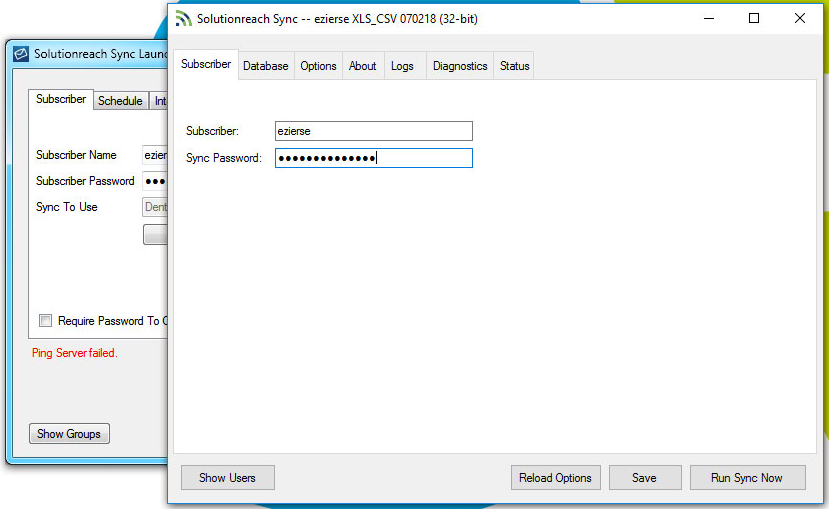Select the About tab
This screenshot has height=509, width=829.
click(x=362, y=66)
